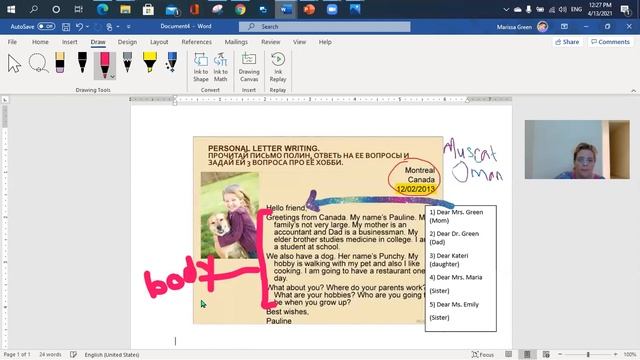Viewport: 640px width, 360px height.
Task: Click the Share button
Action: click(x=567, y=42)
